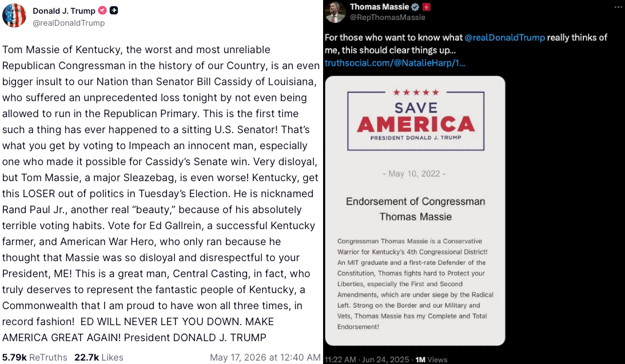Open the 1M Views analytics
Image resolution: width=625 pixels, height=364 pixels.
[x=431, y=359]
